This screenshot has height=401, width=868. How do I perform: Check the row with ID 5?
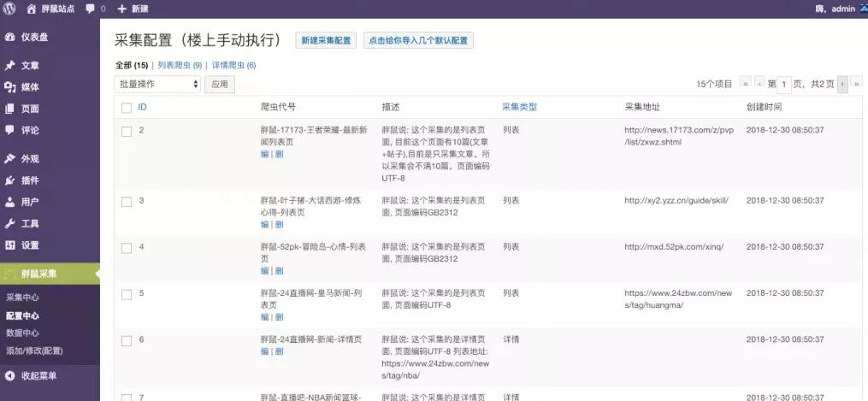[x=127, y=295]
